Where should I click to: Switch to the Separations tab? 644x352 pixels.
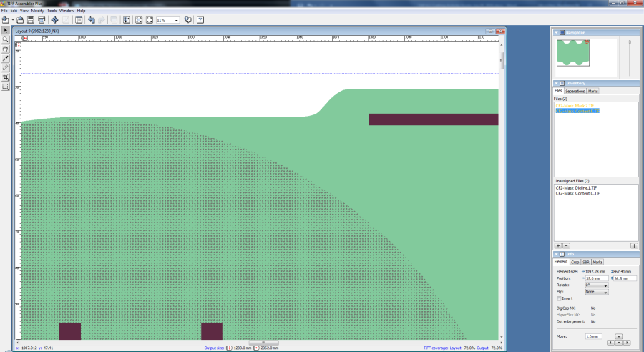575,92
